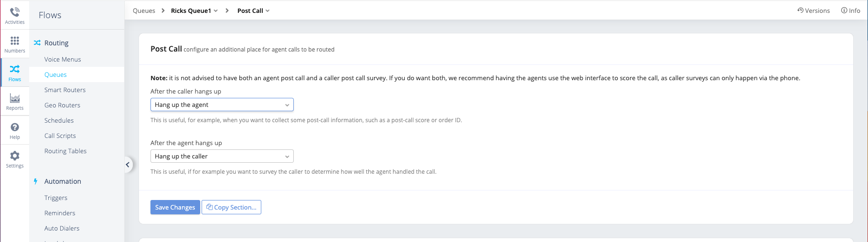Open the Activities phone icon
Image resolution: width=868 pixels, height=242 pixels.
(x=15, y=12)
